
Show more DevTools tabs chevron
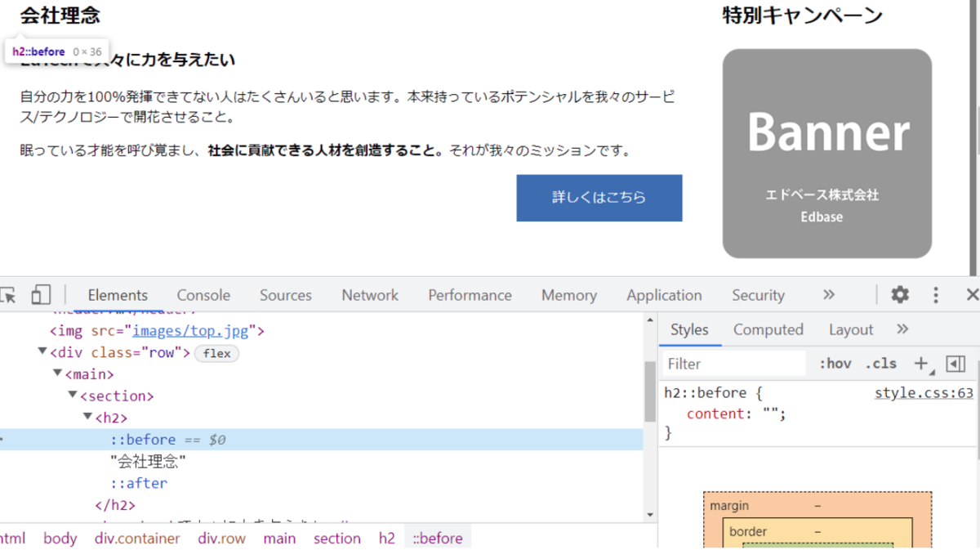pos(829,295)
